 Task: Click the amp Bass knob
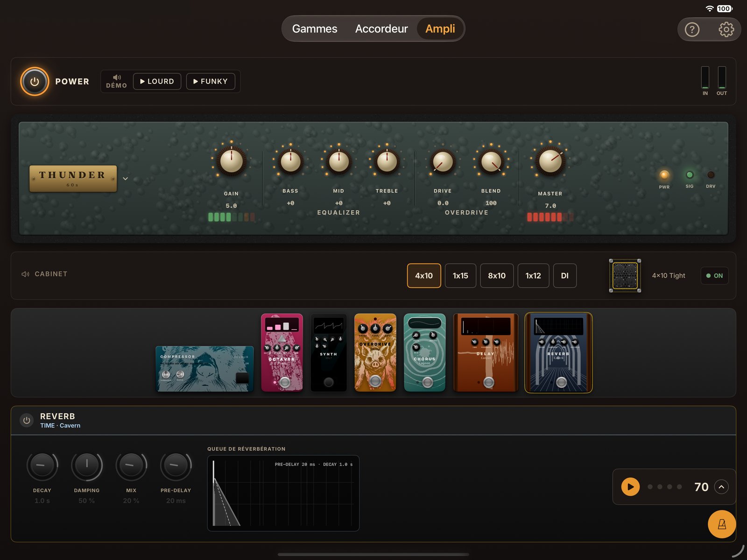click(x=290, y=161)
